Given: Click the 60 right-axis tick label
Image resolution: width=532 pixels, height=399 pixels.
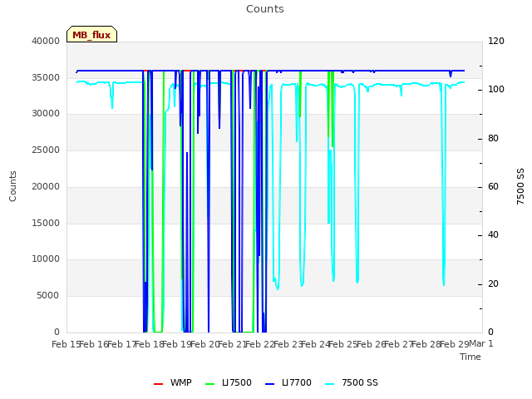Looking at the screenshot, I should point(493,186).
